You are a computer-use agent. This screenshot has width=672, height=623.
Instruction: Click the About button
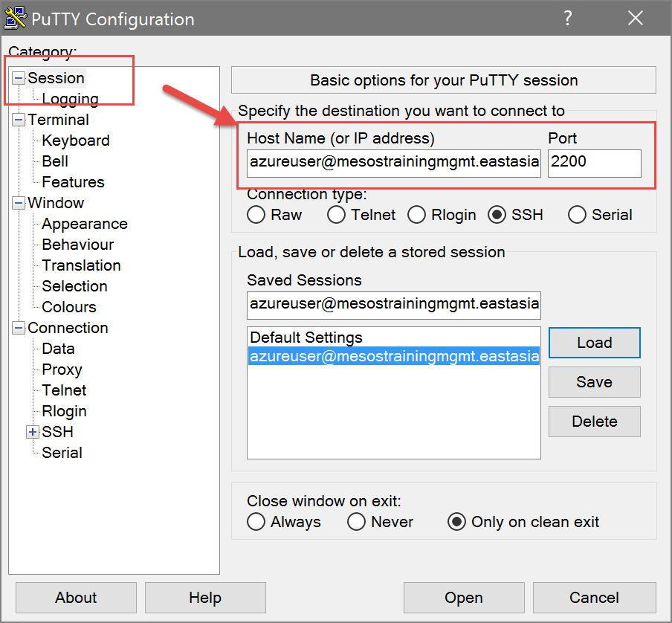76,598
